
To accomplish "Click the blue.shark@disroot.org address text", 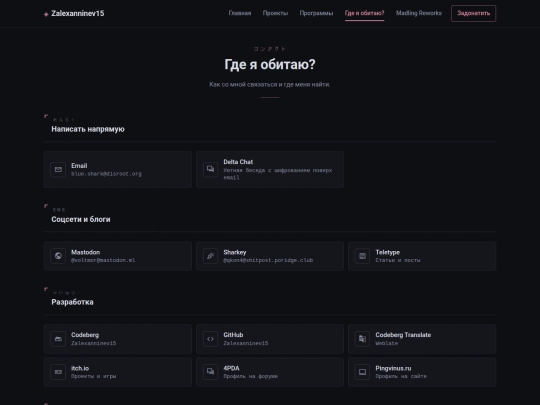I will click(x=106, y=174).
